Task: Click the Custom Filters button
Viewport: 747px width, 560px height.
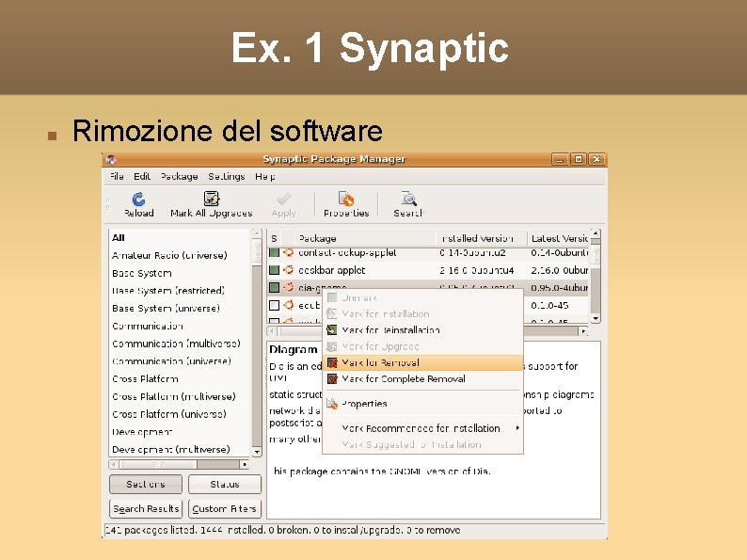Action: click(225, 508)
